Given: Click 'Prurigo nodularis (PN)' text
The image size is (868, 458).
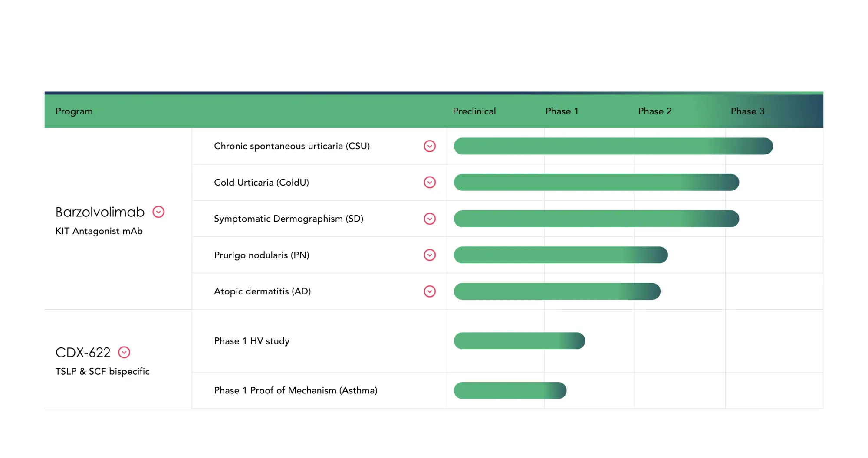Looking at the screenshot, I should 261,255.
